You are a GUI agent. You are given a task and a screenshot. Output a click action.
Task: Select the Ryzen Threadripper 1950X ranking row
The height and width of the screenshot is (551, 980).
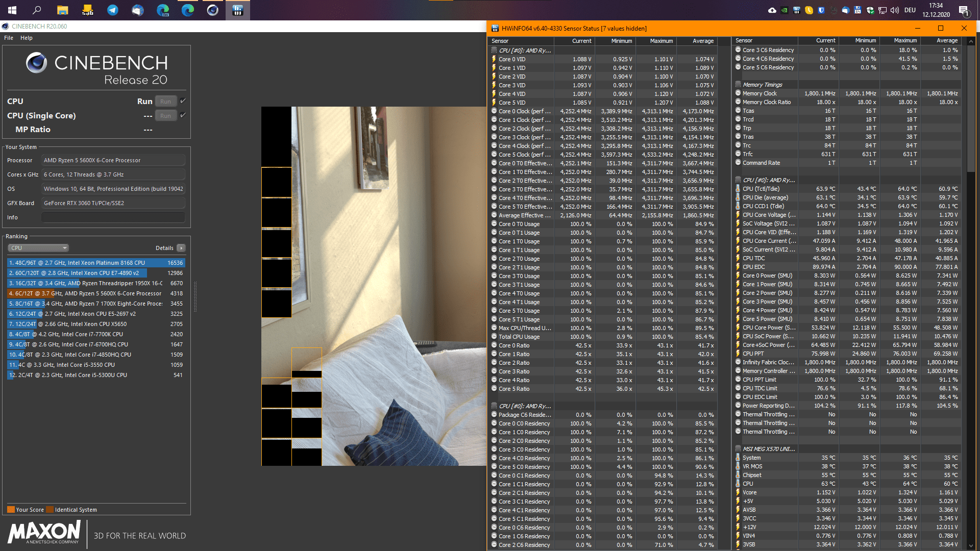coord(96,283)
